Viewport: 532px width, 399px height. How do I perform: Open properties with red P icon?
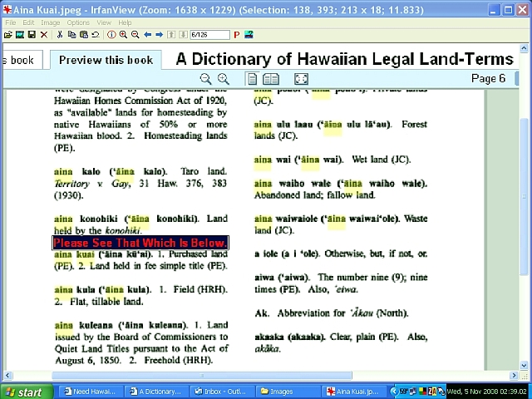[x=237, y=35]
